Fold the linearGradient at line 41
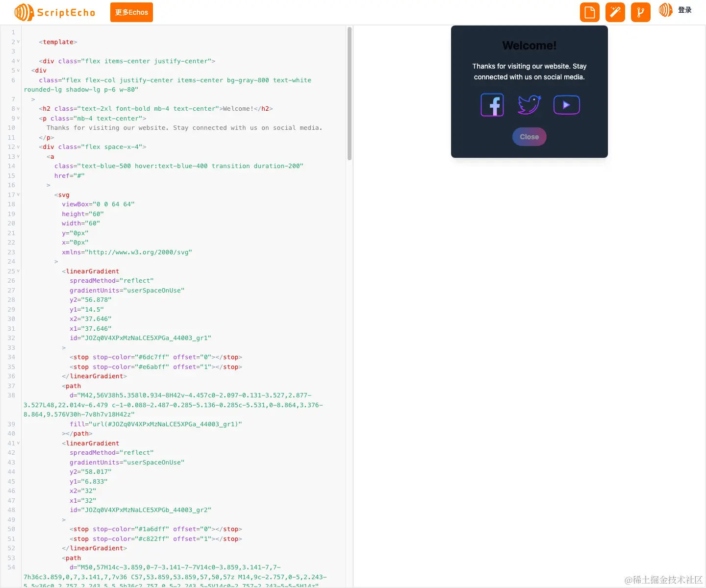706x588 pixels. point(18,443)
